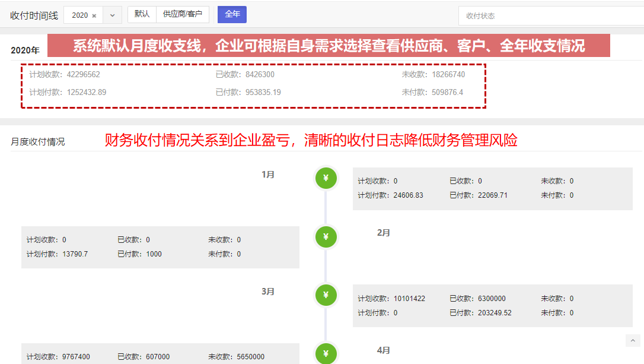Viewport: 644px width, 364px height.
Task: Click the 4月 month label
Action: coord(383,350)
